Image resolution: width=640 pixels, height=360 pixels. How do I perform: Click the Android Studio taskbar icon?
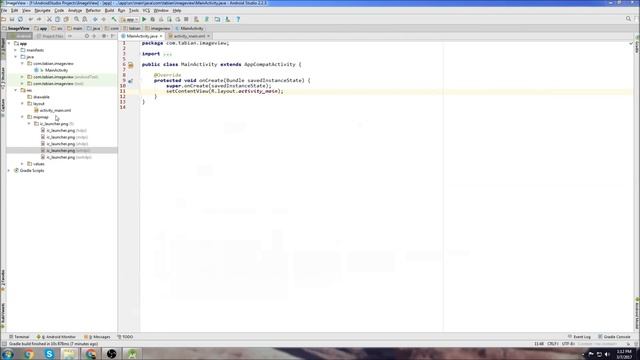[132, 354]
